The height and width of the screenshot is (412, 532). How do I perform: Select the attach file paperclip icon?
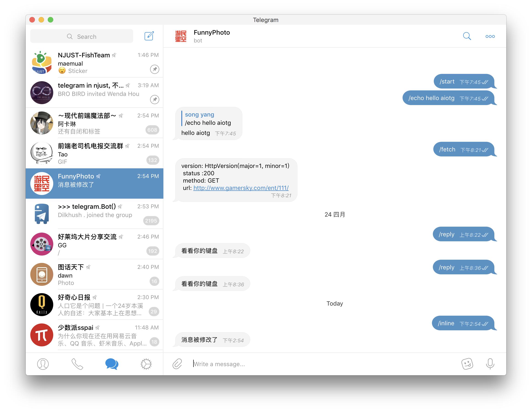coord(177,363)
